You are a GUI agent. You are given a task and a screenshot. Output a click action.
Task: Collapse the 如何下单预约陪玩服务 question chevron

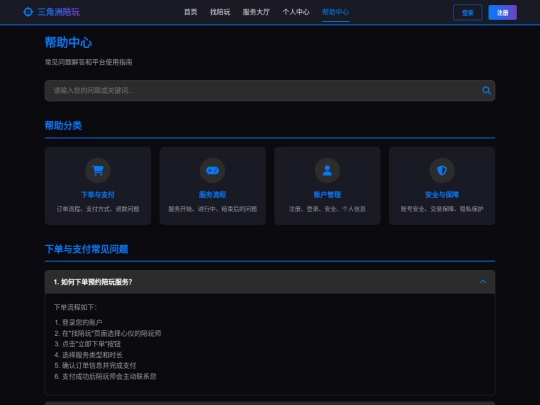[483, 282]
